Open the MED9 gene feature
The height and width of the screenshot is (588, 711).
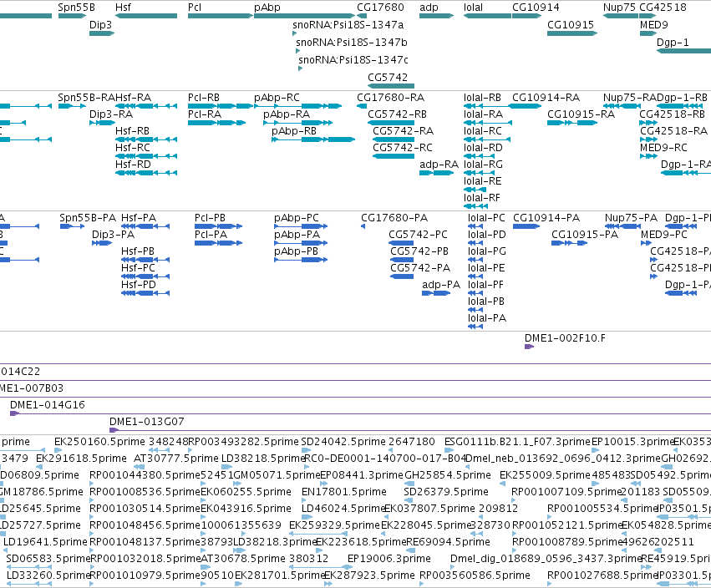pos(648,33)
